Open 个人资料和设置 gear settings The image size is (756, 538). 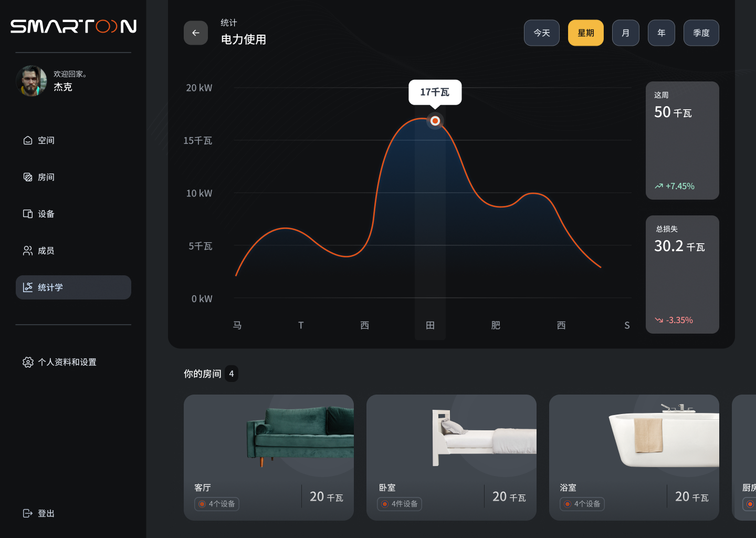[28, 362]
